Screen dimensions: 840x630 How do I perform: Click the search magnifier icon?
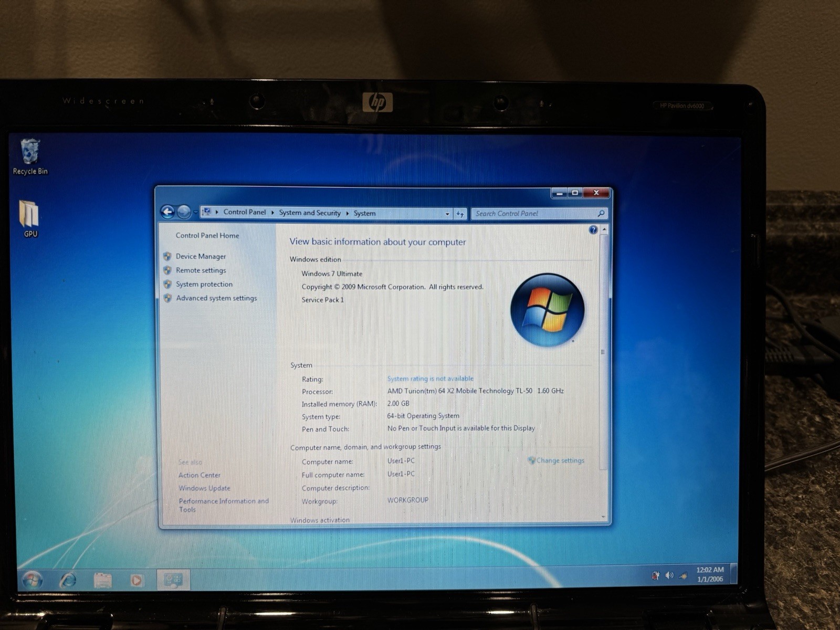[x=601, y=213]
